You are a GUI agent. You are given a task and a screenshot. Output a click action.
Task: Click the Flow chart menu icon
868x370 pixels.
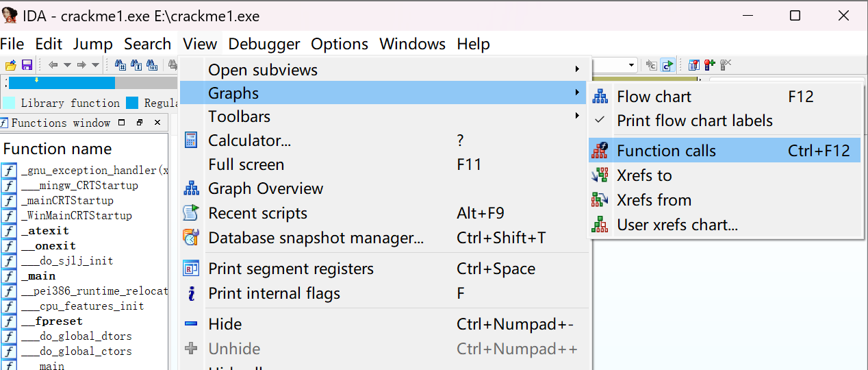[x=600, y=97]
